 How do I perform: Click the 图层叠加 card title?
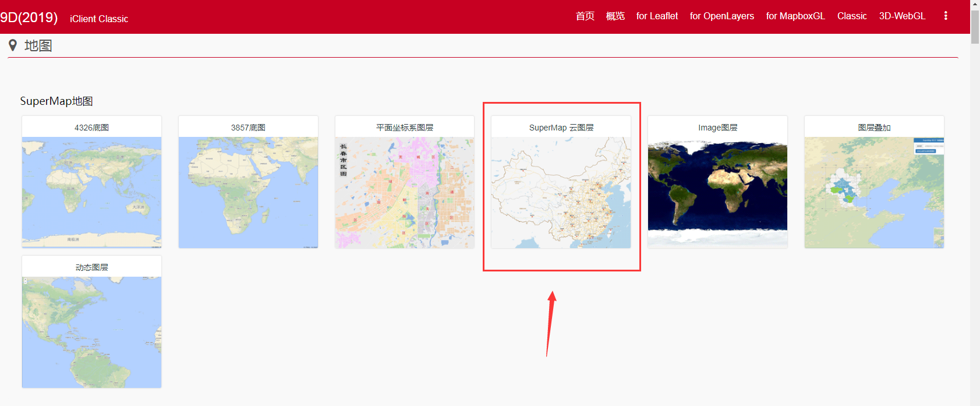coord(874,128)
